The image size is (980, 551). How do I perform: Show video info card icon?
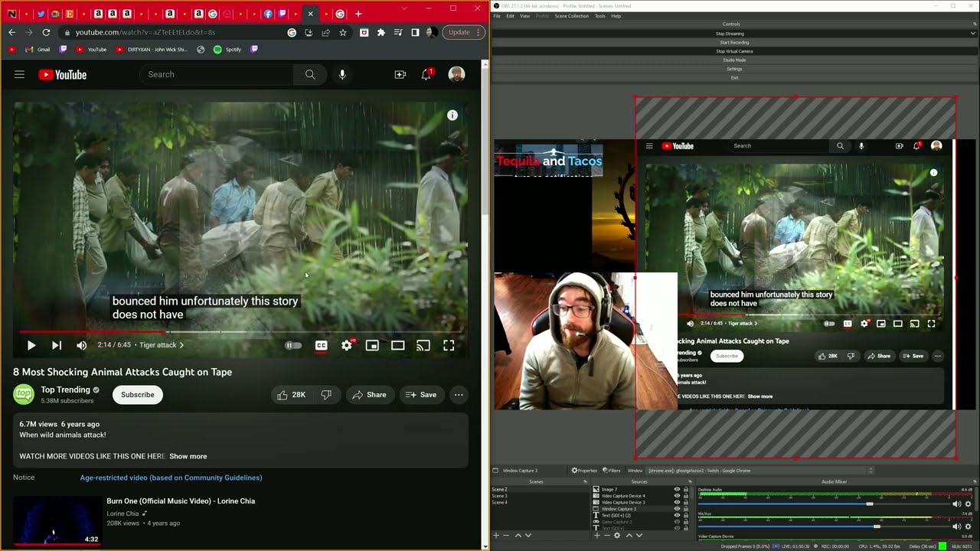point(452,115)
